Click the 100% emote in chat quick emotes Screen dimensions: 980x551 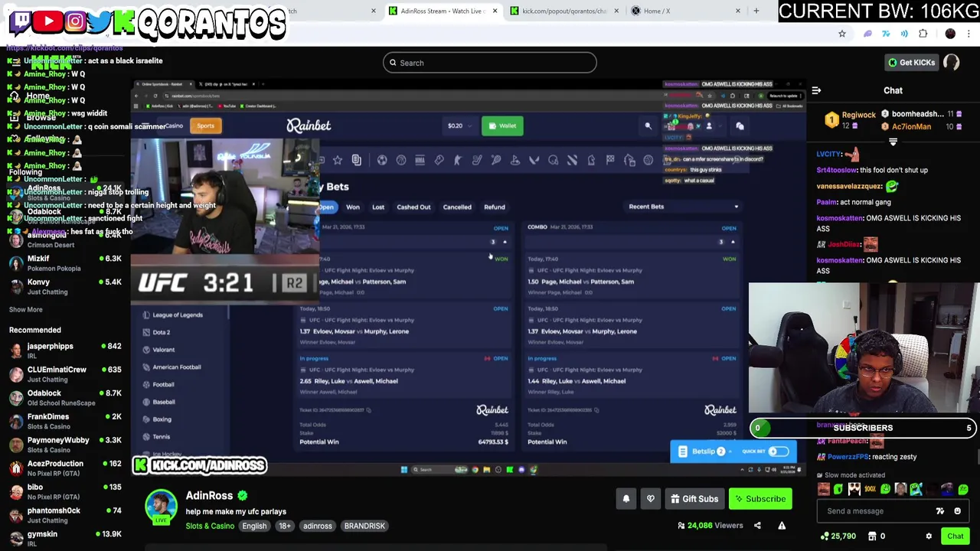(x=870, y=490)
